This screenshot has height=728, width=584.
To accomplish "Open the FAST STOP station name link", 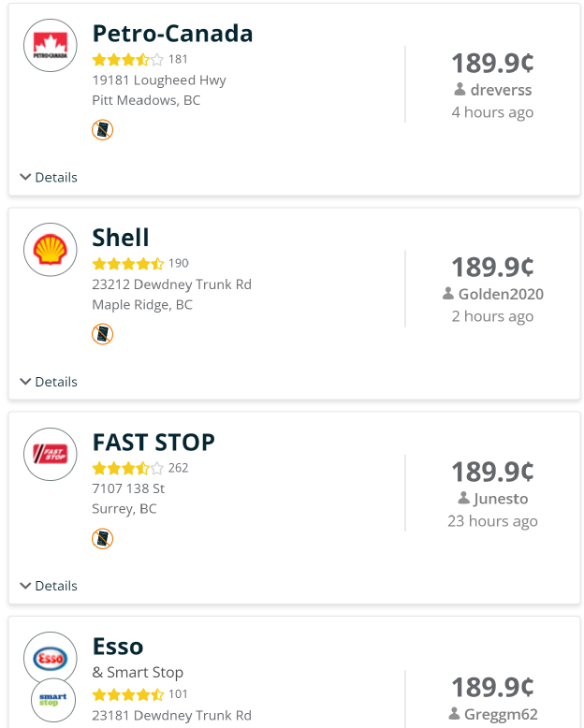I will [x=153, y=442].
